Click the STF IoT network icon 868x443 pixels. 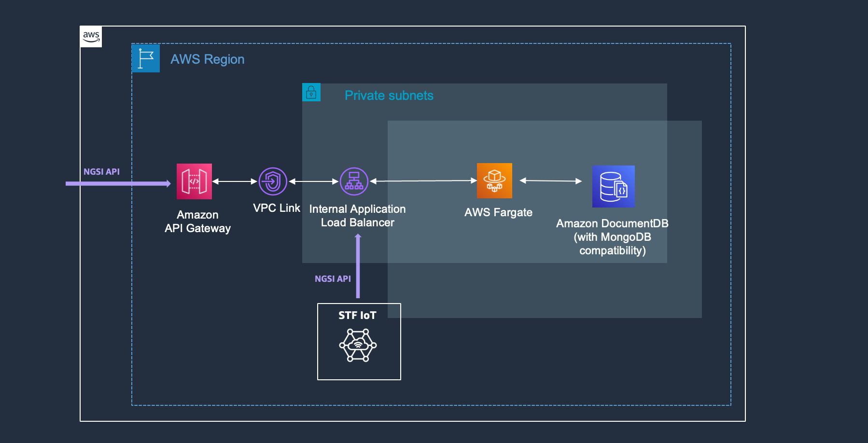(358, 345)
